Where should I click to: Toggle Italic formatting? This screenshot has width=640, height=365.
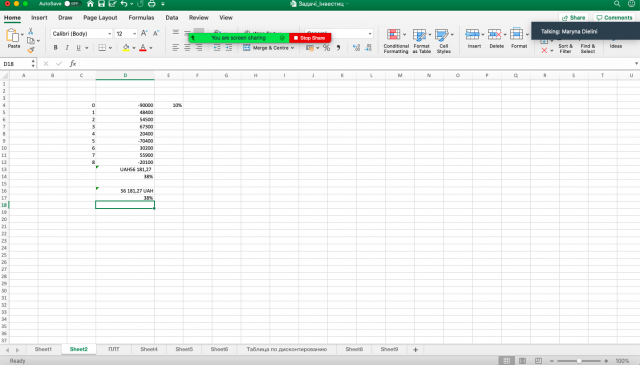coord(67,48)
